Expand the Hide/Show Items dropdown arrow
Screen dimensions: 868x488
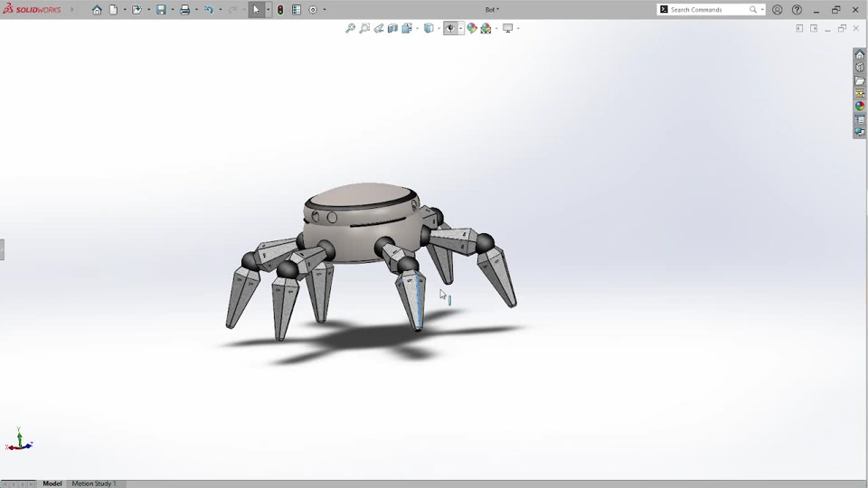pyautogui.click(x=460, y=28)
